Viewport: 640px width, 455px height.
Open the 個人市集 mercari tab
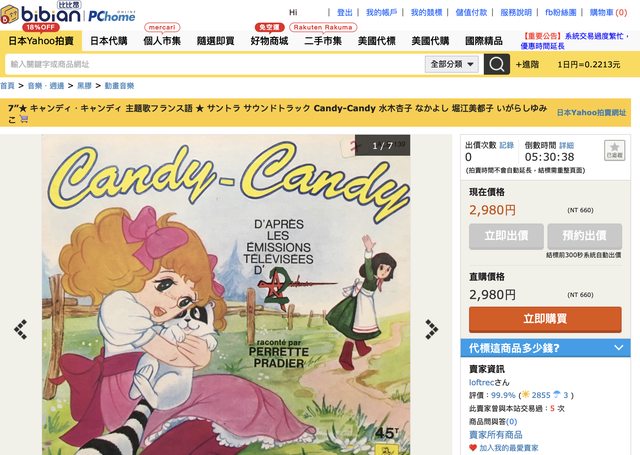point(162,41)
